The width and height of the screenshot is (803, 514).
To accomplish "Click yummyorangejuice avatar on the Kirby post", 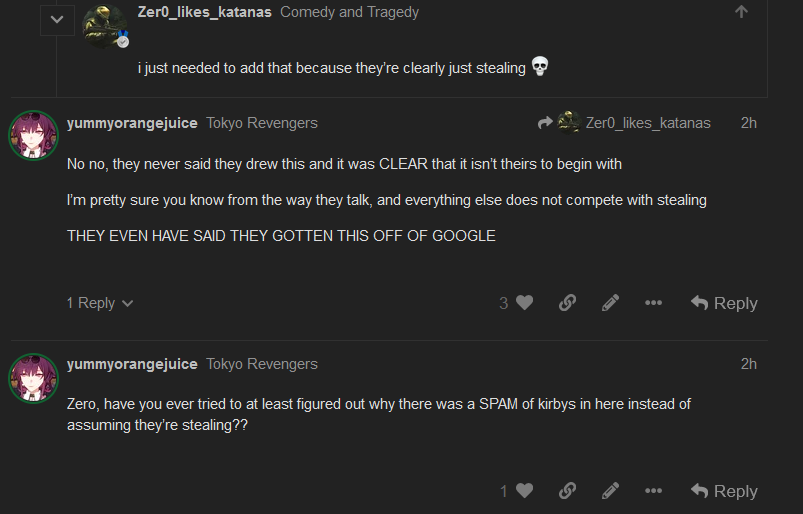I will pyautogui.click(x=33, y=378).
